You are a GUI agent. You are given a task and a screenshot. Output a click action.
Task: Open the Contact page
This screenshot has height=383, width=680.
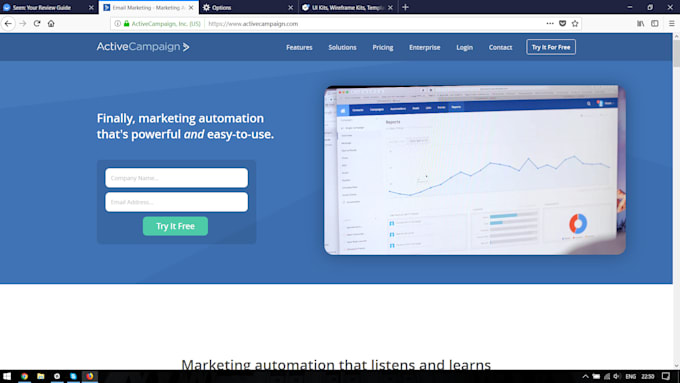pyautogui.click(x=500, y=47)
